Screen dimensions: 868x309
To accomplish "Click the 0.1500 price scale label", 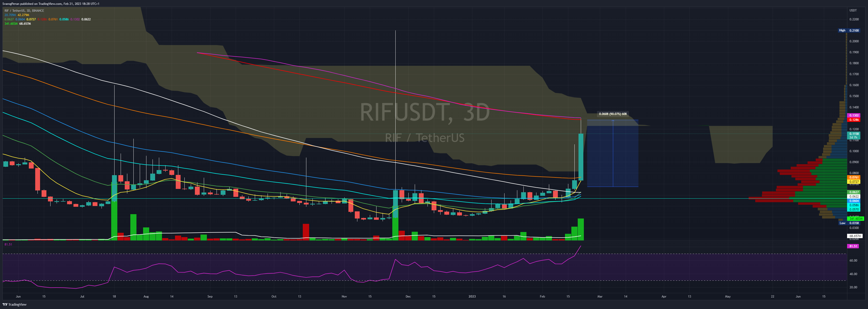I will pos(854,96).
